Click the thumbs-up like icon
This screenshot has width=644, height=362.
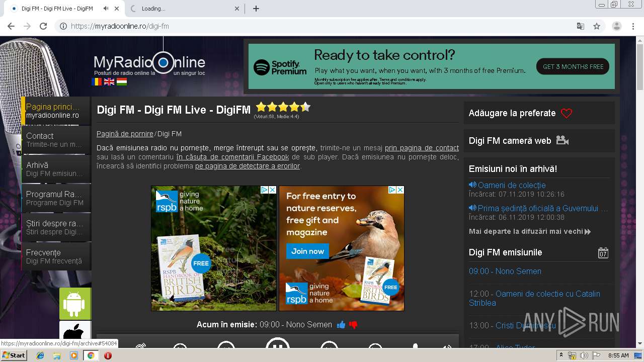[341, 325]
